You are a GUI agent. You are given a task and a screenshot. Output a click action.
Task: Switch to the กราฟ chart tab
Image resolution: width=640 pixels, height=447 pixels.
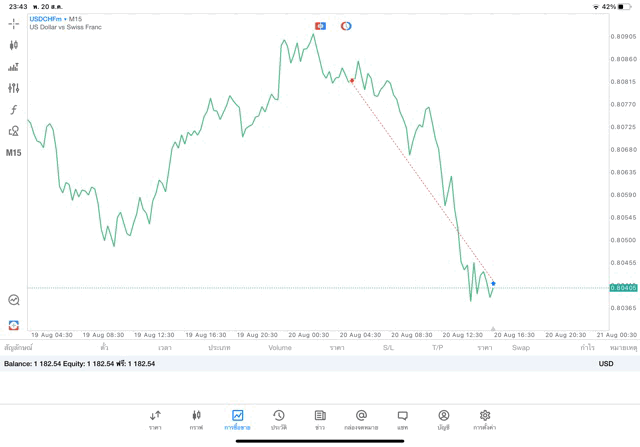click(196, 419)
